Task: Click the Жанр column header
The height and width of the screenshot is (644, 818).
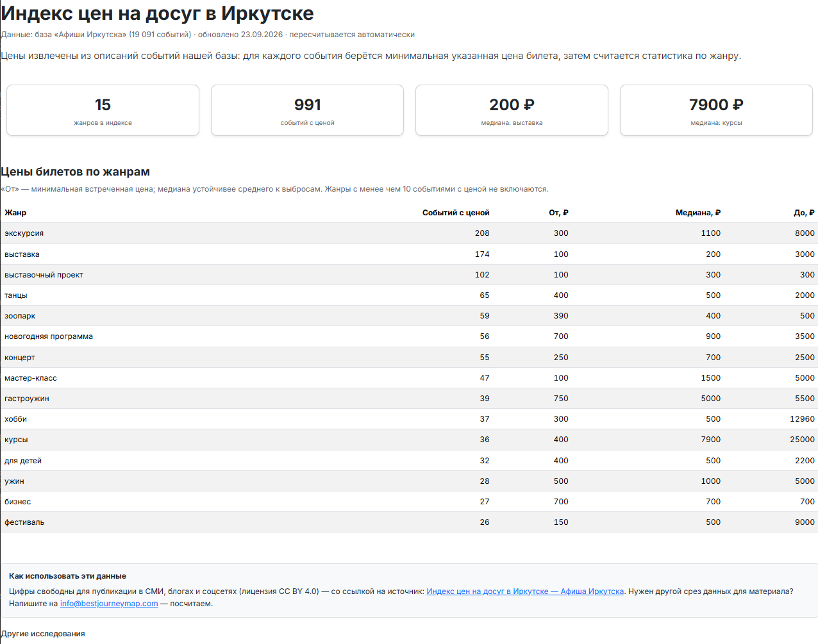Action: click(x=15, y=213)
